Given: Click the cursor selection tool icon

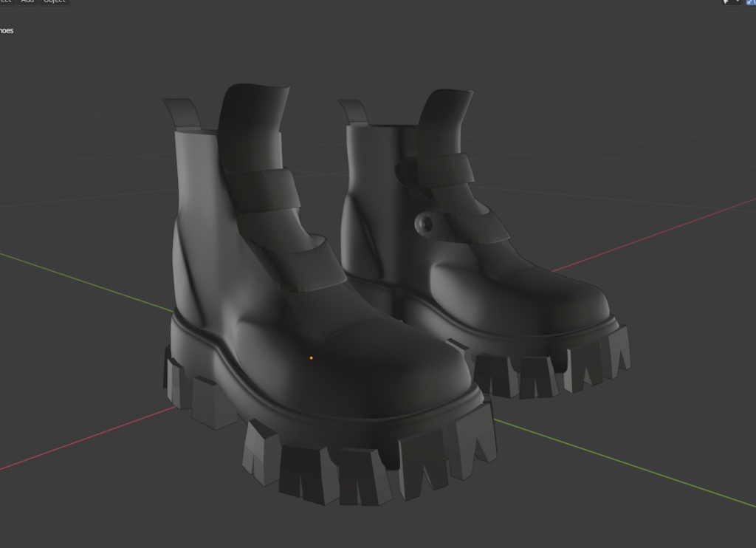Looking at the screenshot, I should (726, 3).
